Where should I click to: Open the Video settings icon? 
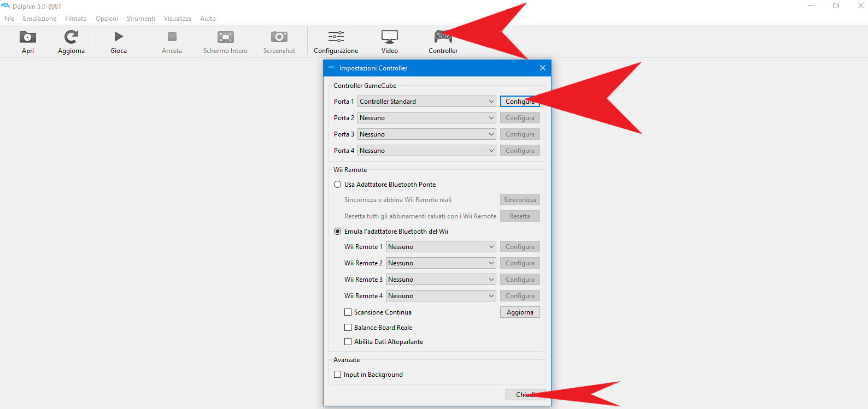pos(390,37)
